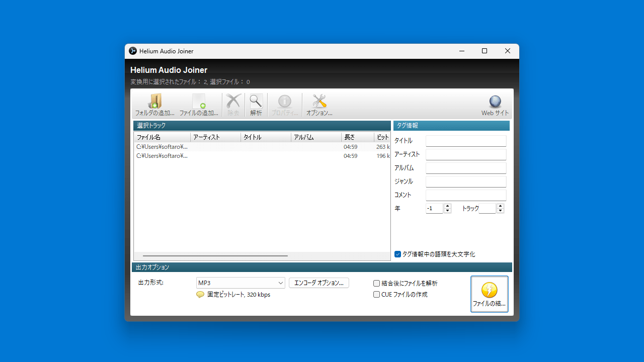Click the Helium Audio Joiner title icon

coord(133,51)
